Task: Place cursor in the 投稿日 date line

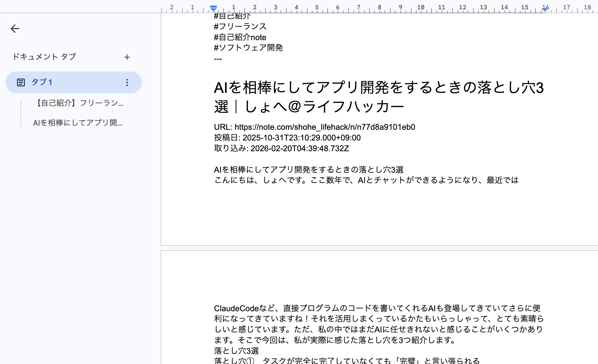Action: pos(287,138)
